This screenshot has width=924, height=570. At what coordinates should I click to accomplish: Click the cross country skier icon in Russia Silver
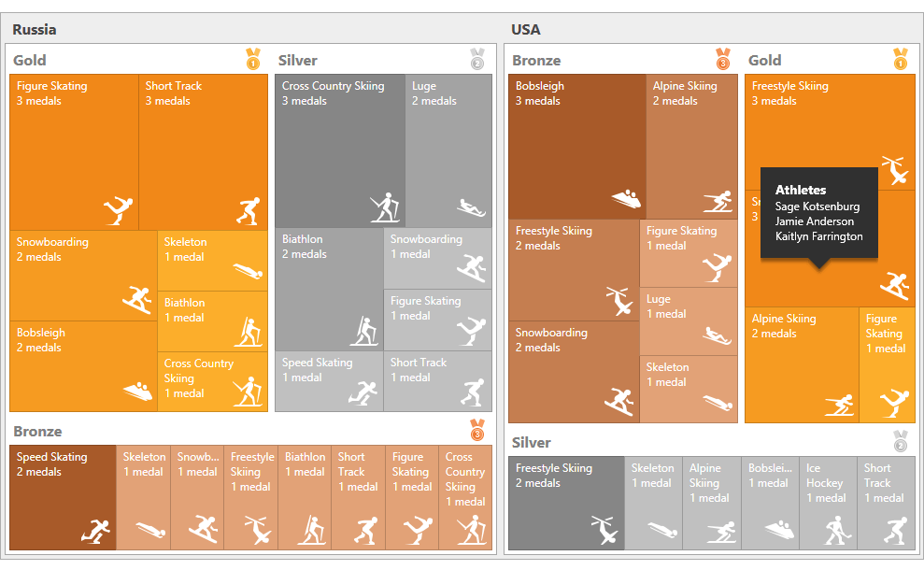[383, 207]
